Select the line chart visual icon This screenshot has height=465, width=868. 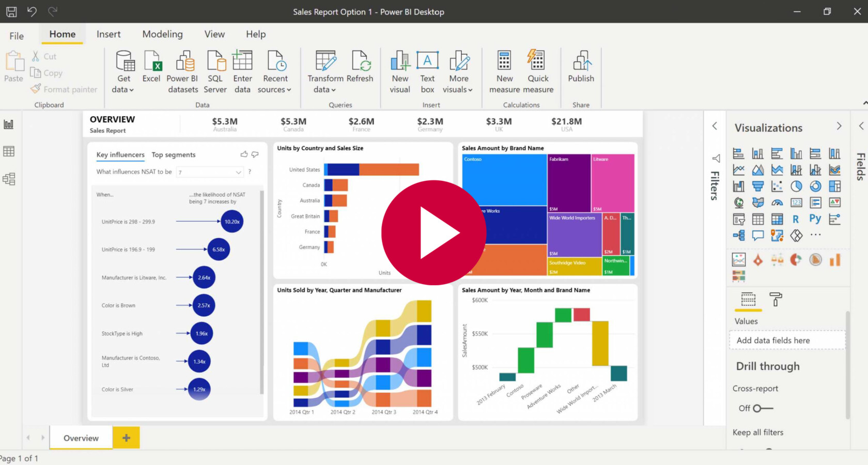click(738, 169)
